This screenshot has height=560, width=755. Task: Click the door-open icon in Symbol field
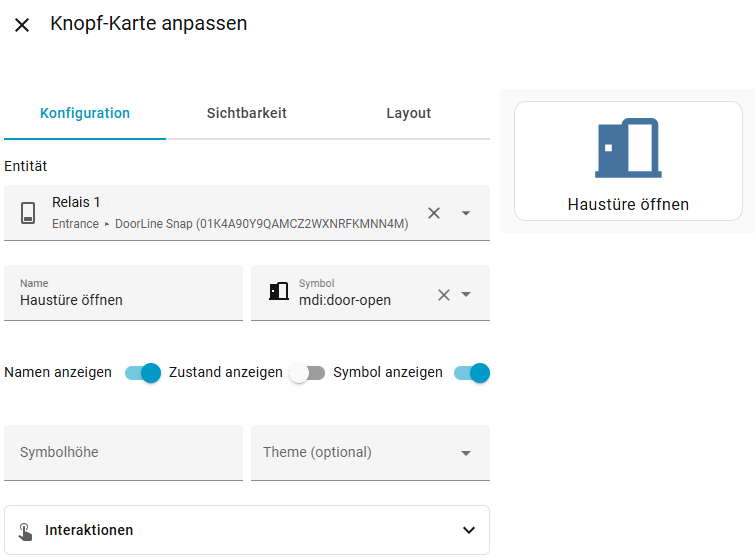[279, 292]
